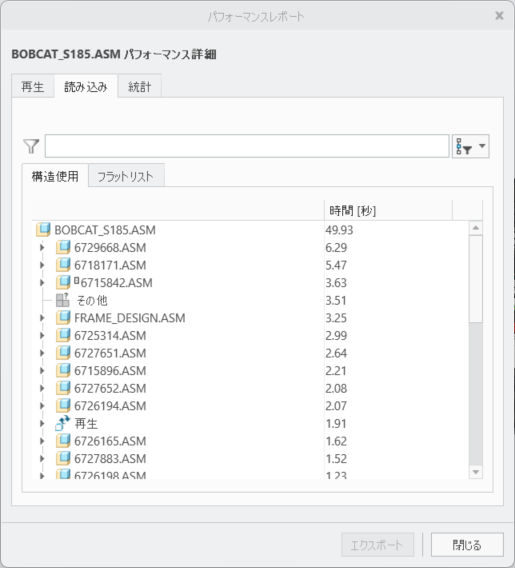Click the 閉じる button
The width and height of the screenshot is (515, 568).
coord(467,544)
